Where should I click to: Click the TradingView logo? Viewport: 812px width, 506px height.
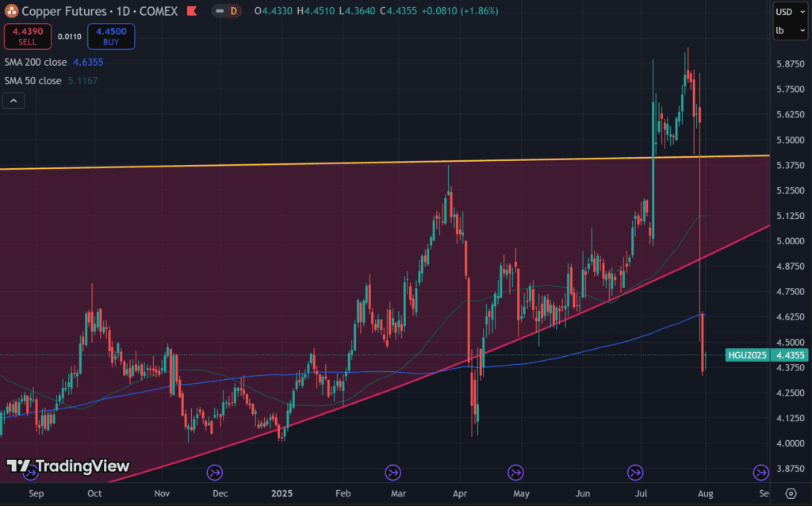tap(67, 466)
